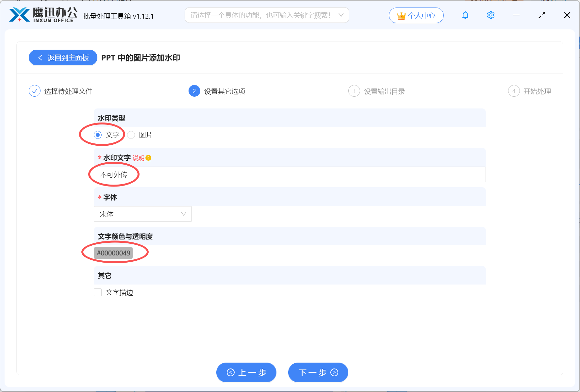Screen dimensions: 580x392
Task: Click the help question mark beside 说明
Action: 149,158
